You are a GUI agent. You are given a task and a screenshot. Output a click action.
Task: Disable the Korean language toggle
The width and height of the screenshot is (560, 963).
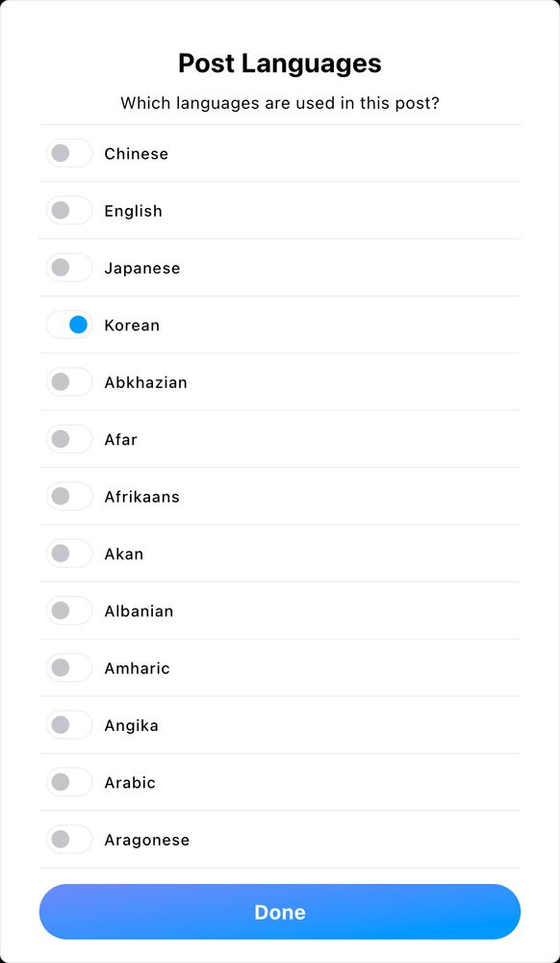68,325
